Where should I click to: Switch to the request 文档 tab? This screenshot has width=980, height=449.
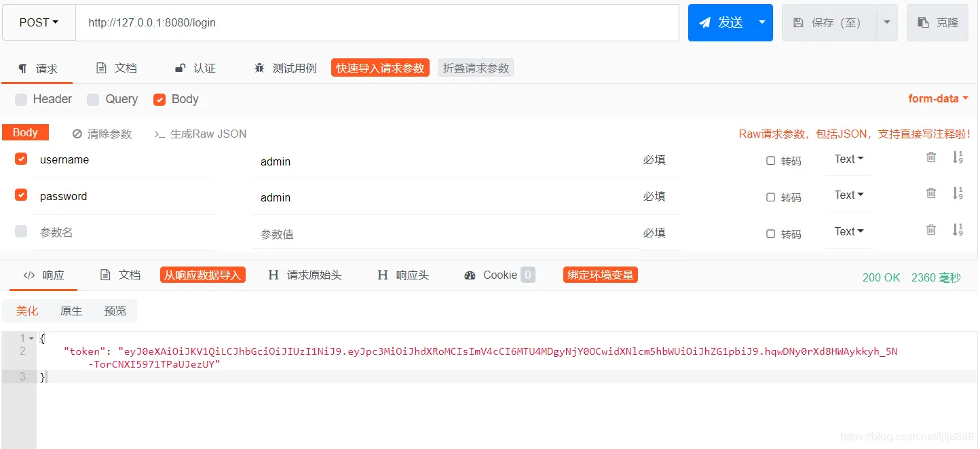pos(117,68)
